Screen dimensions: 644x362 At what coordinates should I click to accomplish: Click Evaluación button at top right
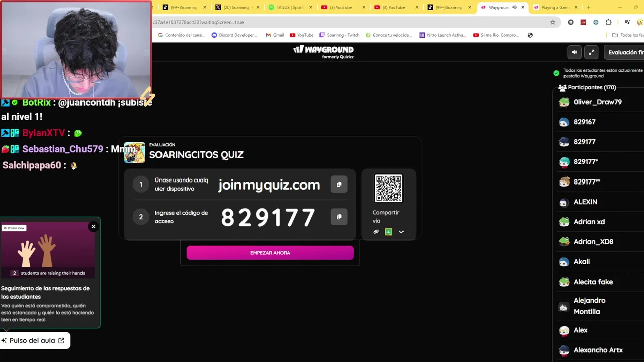pyautogui.click(x=624, y=52)
